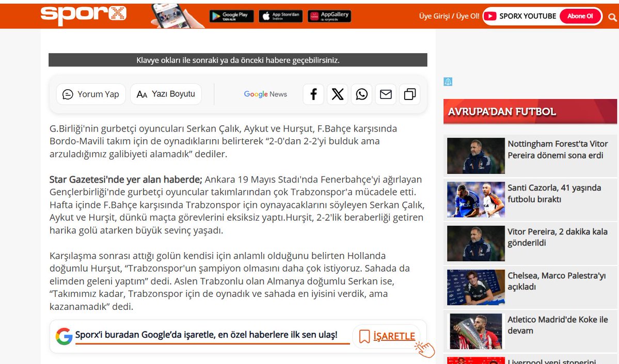Follow on Google News link

(265, 94)
